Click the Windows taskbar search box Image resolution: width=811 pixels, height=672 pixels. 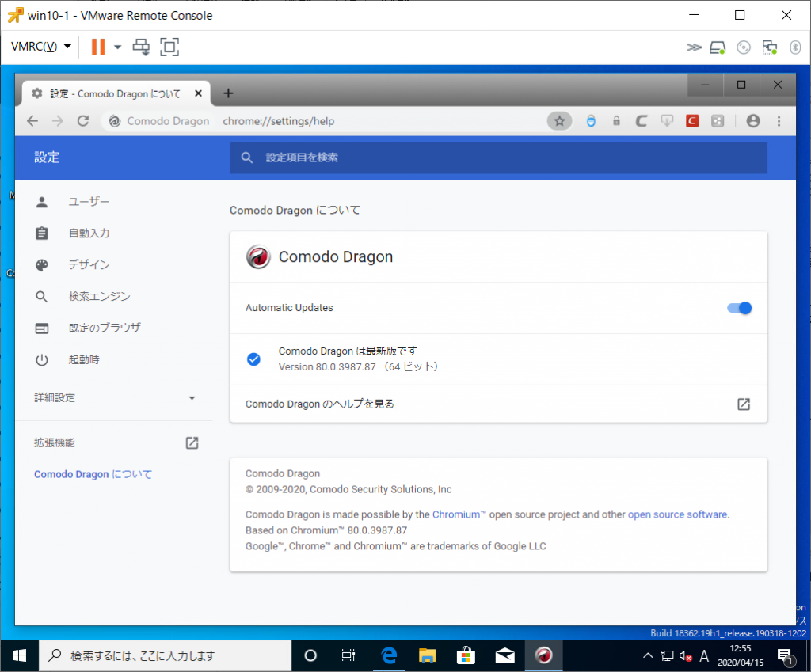click(165, 655)
